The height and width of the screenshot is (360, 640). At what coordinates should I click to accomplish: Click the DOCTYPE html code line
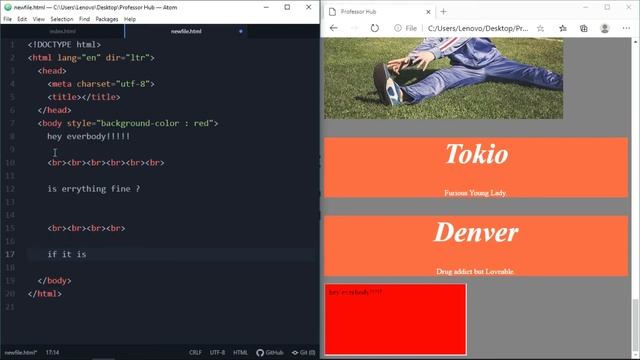(64, 44)
